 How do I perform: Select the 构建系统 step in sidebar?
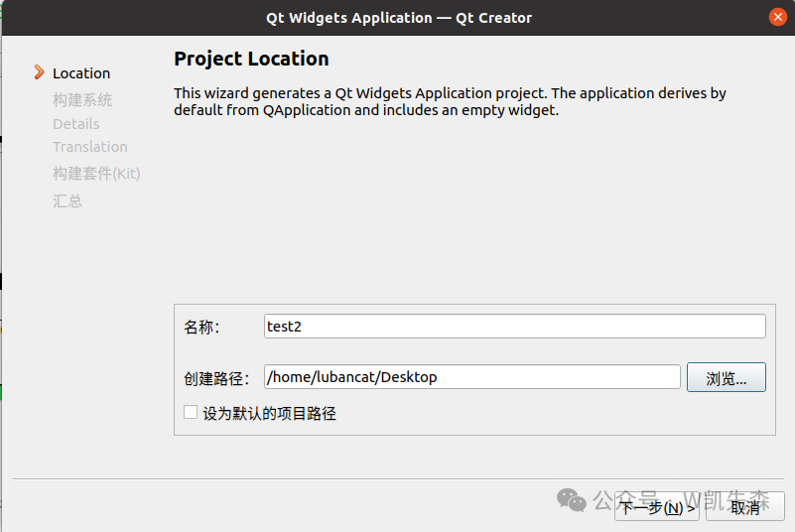[82, 100]
